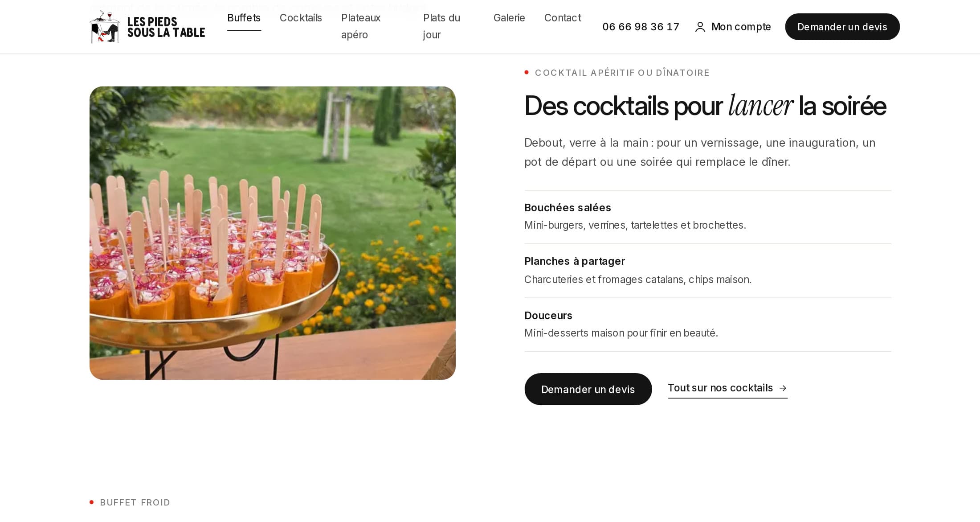Navigate to the Galerie page
Viewport: 980px width, 522px height.
509,18
